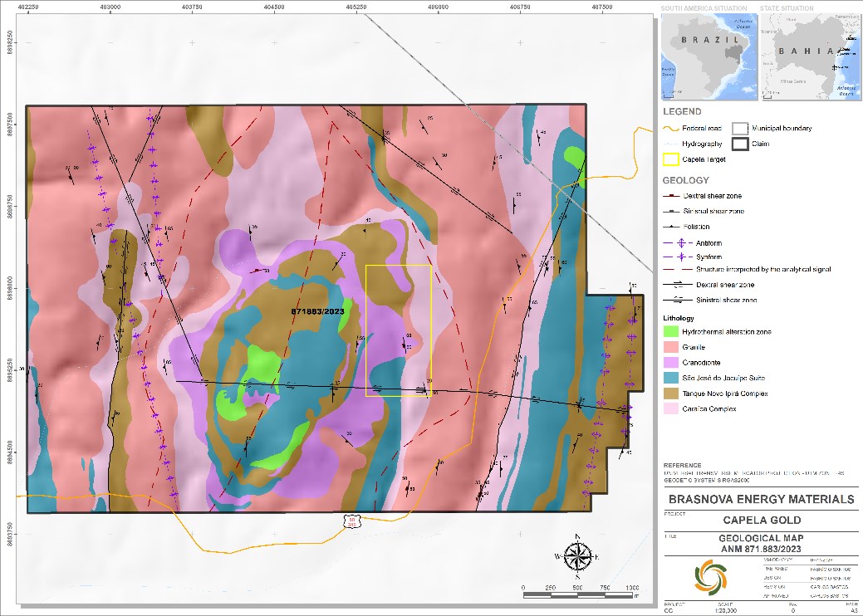Image resolution: width=863 pixels, height=616 pixels.
Task: Click the CAPELA GOLD project name
Action: pos(762,521)
